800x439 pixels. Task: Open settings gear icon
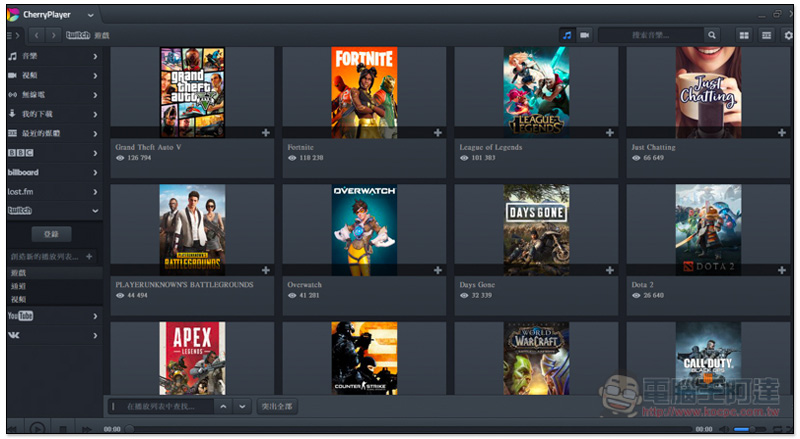[789, 35]
